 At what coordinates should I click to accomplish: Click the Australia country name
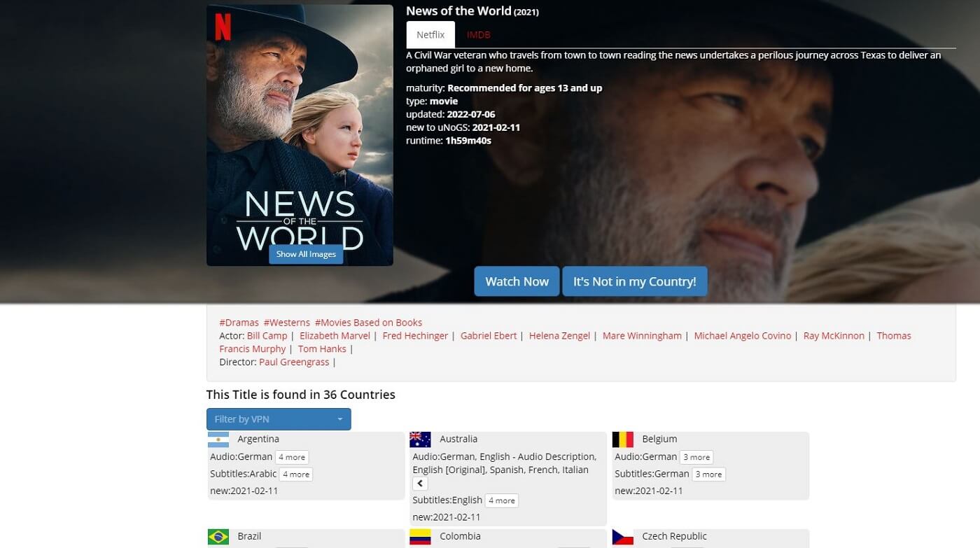click(458, 440)
